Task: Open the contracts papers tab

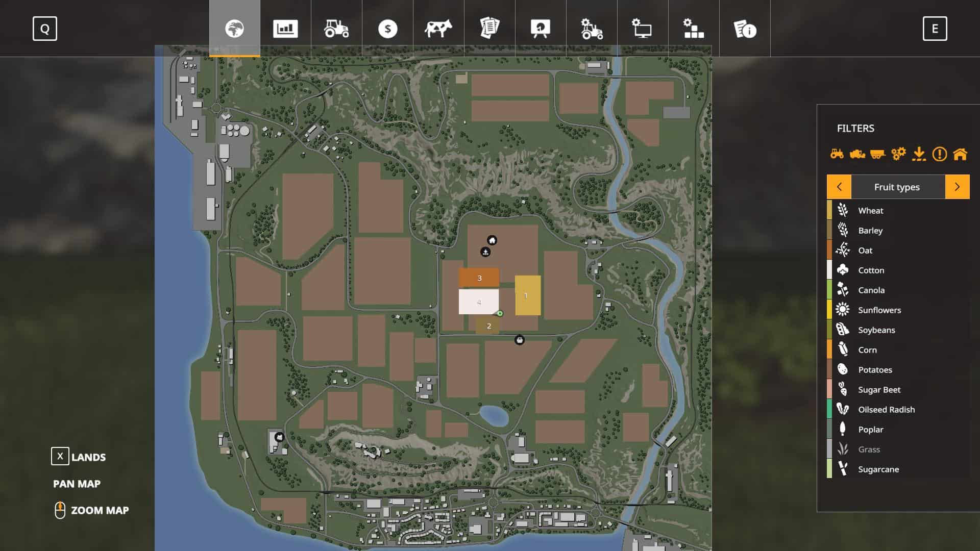Action: [x=489, y=29]
